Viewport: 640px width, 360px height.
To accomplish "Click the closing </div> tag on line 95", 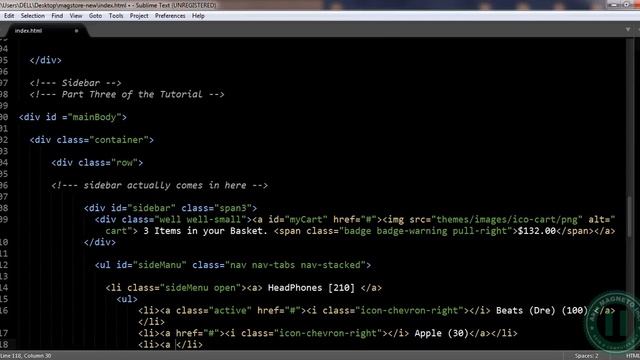I will click(45, 60).
